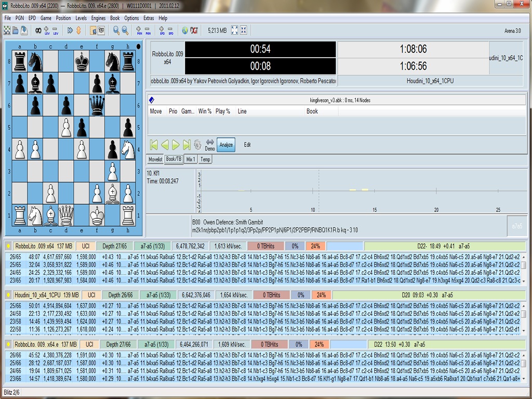Click the DGT board icon
Screen dimensions: 532x399
pyautogui.click(x=194, y=31)
